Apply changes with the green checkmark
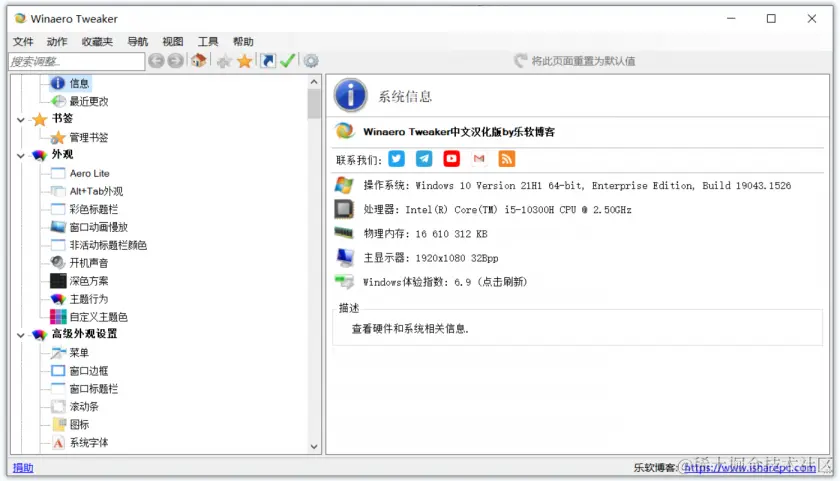Viewport: 840px width, 481px height. point(288,61)
